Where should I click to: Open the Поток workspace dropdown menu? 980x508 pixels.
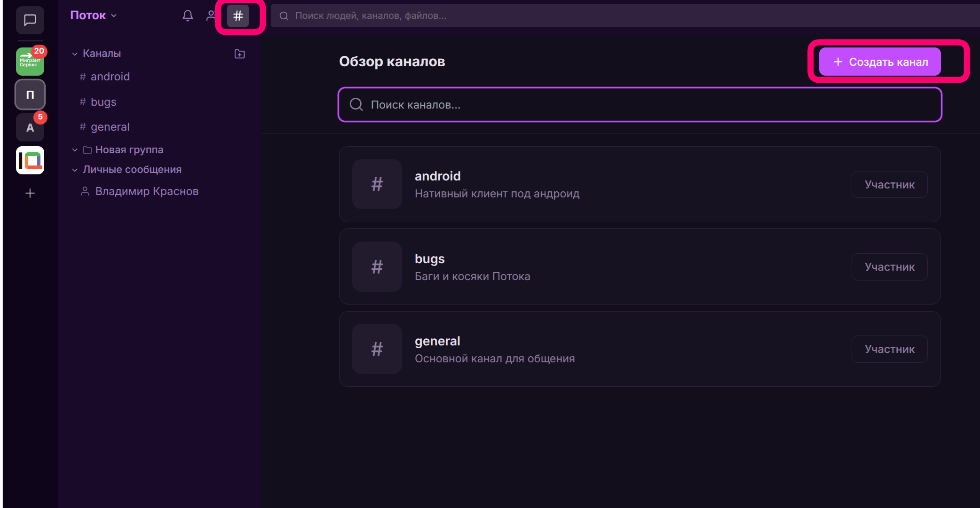pyautogui.click(x=93, y=16)
